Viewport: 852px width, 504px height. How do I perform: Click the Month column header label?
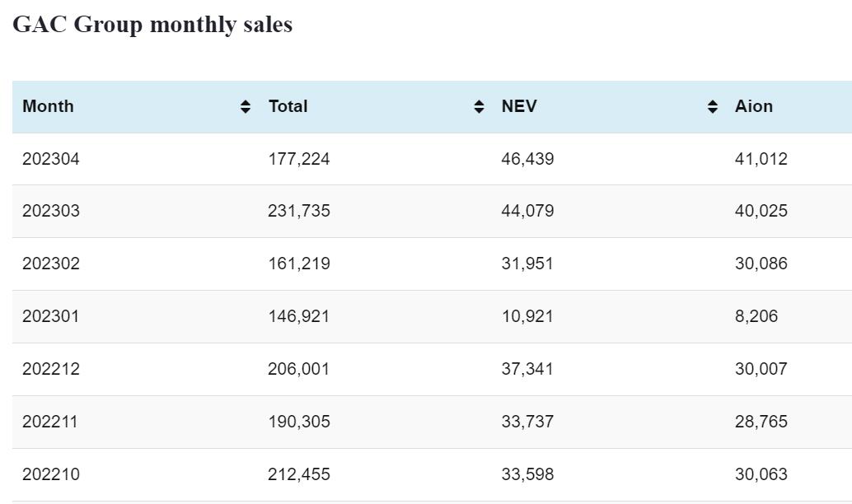click(48, 106)
